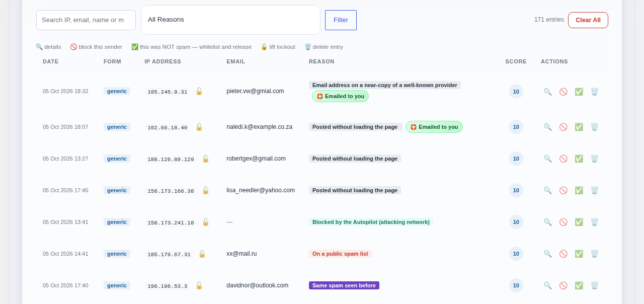The height and width of the screenshot is (304, 644).
Task: Block sender naledi.k@example.co.za
Action: (x=563, y=127)
